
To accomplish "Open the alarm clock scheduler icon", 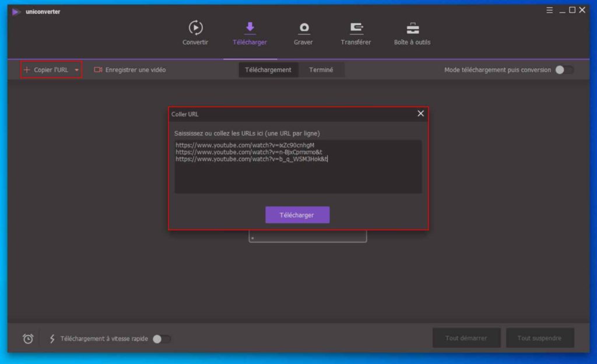I will (x=28, y=338).
